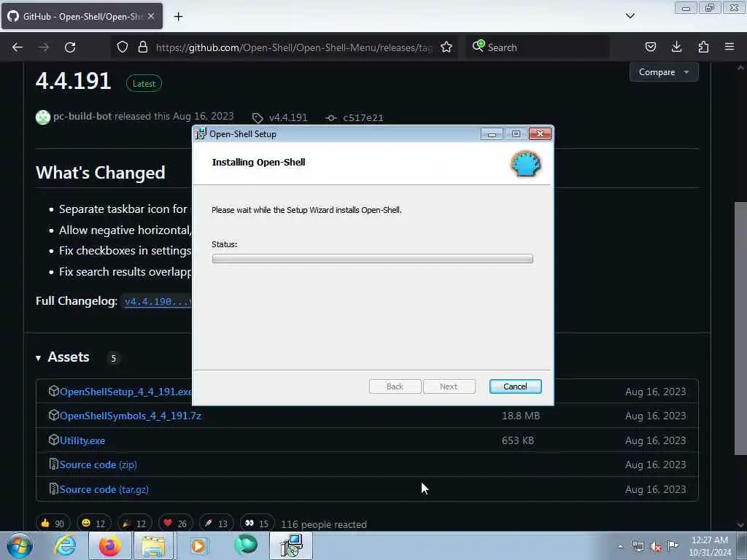
Task: Open the pc-build-bot profile link
Action: click(x=82, y=116)
